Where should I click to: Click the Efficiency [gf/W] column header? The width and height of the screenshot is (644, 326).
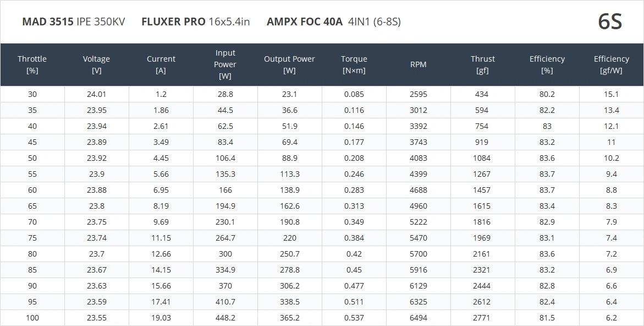[x=611, y=64]
